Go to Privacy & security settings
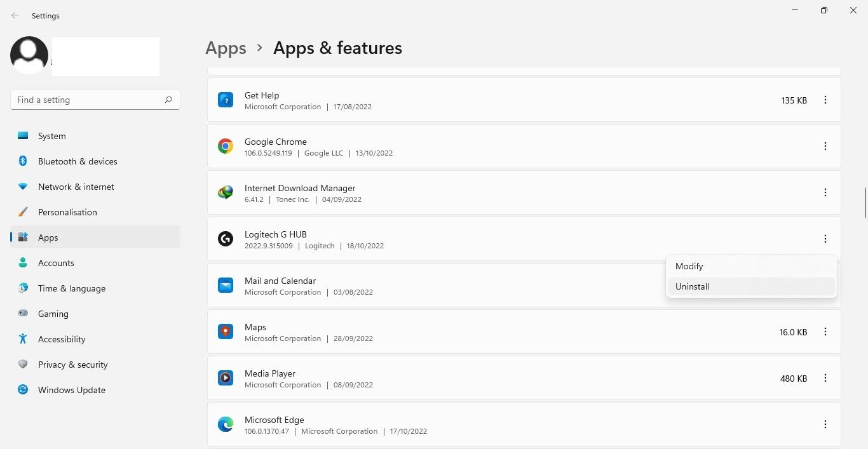Viewport: 868px width, 449px height. [95, 365]
